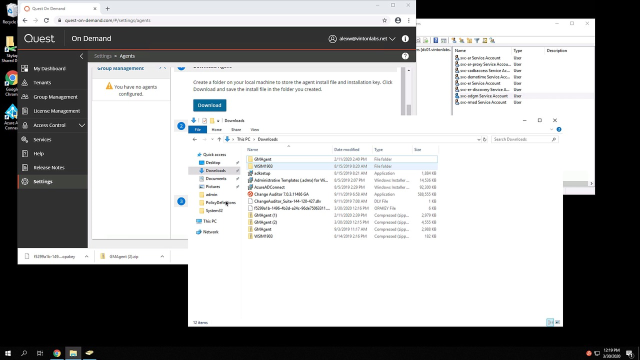Open File Explorer from the taskbar
The height and width of the screenshot is (360, 640).
[73, 353]
